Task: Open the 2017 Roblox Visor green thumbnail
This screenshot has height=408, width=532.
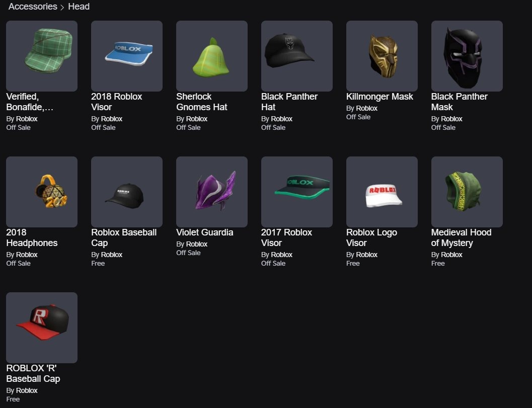Action: [x=297, y=192]
